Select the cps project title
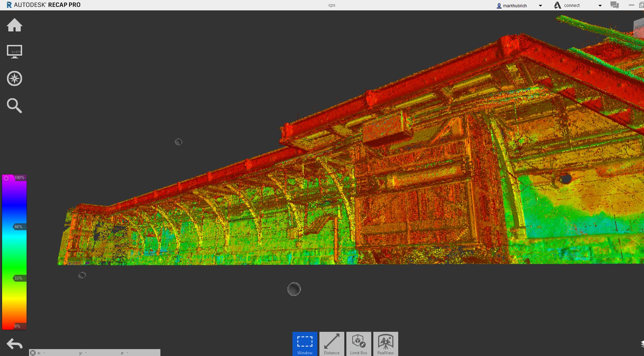This screenshot has width=644, height=356. (332, 5)
